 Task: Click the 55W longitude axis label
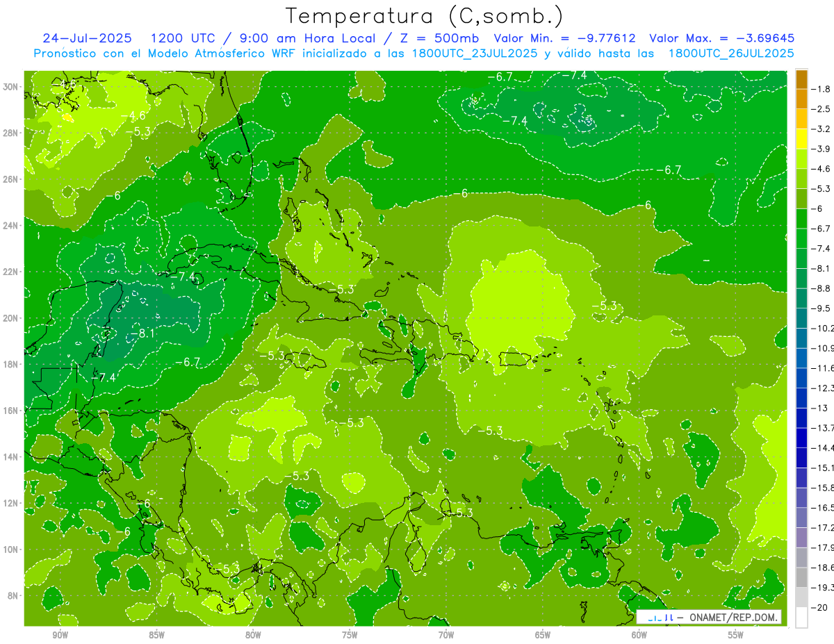[736, 635]
